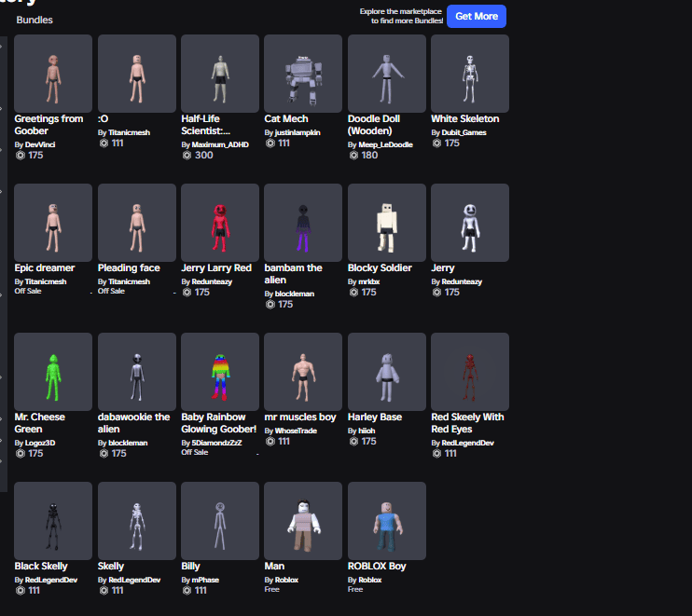The height and width of the screenshot is (616, 692).
Task: Open the Skelly bundle thumbnail
Action: coord(137,521)
